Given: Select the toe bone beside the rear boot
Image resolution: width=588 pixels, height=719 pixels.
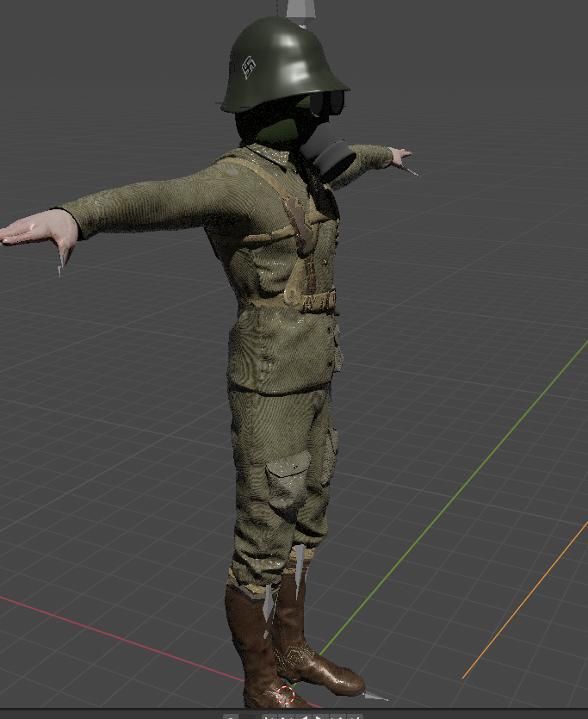Looking at the screenshot, I should click(374, 697).
